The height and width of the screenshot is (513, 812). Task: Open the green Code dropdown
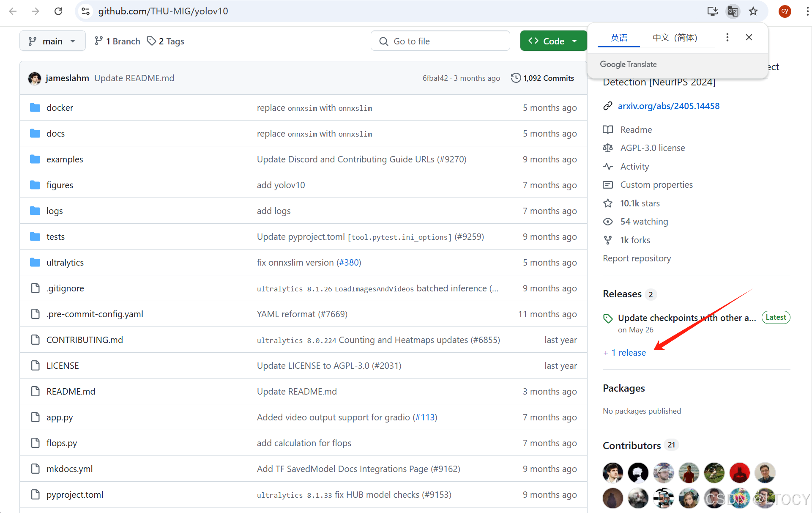pyautogui.click(x=553, y=41)
